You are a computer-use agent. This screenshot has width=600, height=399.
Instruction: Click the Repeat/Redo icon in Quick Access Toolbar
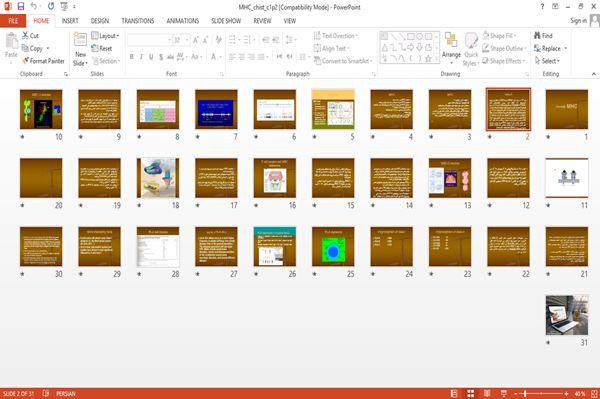(51, 7)
